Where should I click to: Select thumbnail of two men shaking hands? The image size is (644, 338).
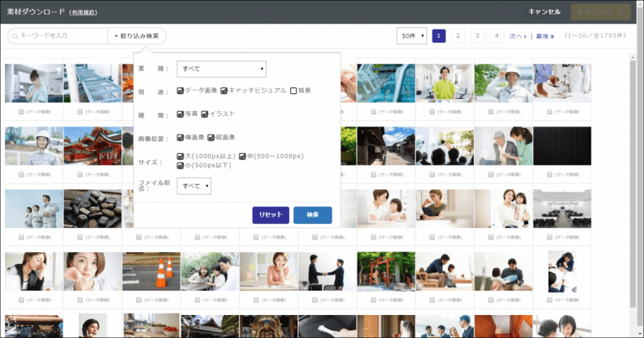pos(327,271)
